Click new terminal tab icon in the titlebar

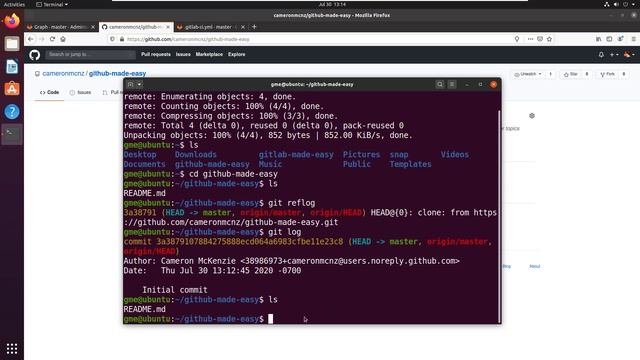pos(130,84)
